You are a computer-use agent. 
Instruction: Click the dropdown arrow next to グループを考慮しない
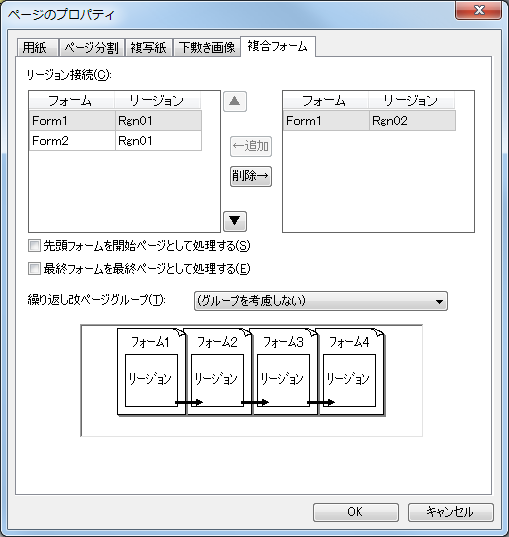pyautogui.click(x=439, y=302)
